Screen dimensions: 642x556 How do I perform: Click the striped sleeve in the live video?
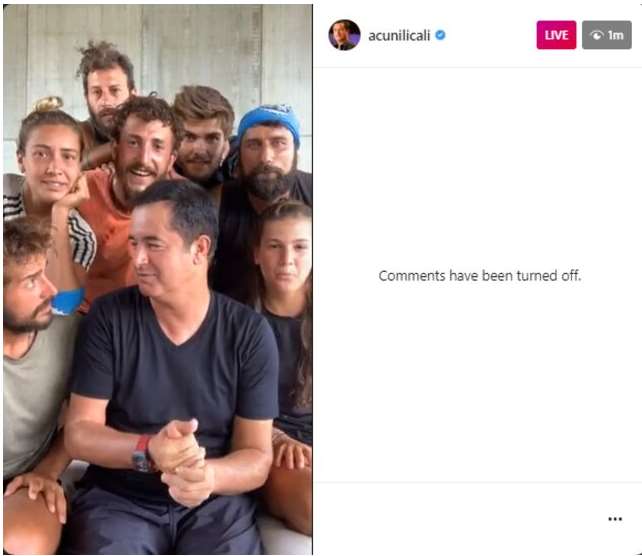click(x=82, y=238)
